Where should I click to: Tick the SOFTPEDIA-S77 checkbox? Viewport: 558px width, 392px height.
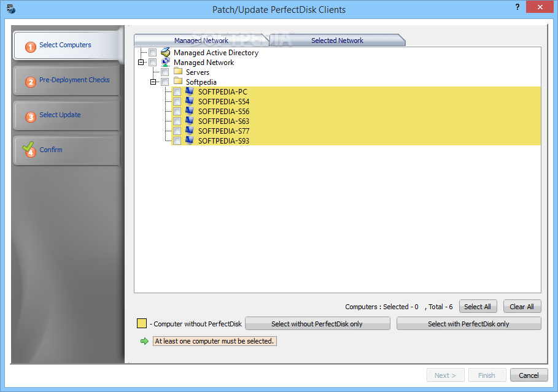177,131
